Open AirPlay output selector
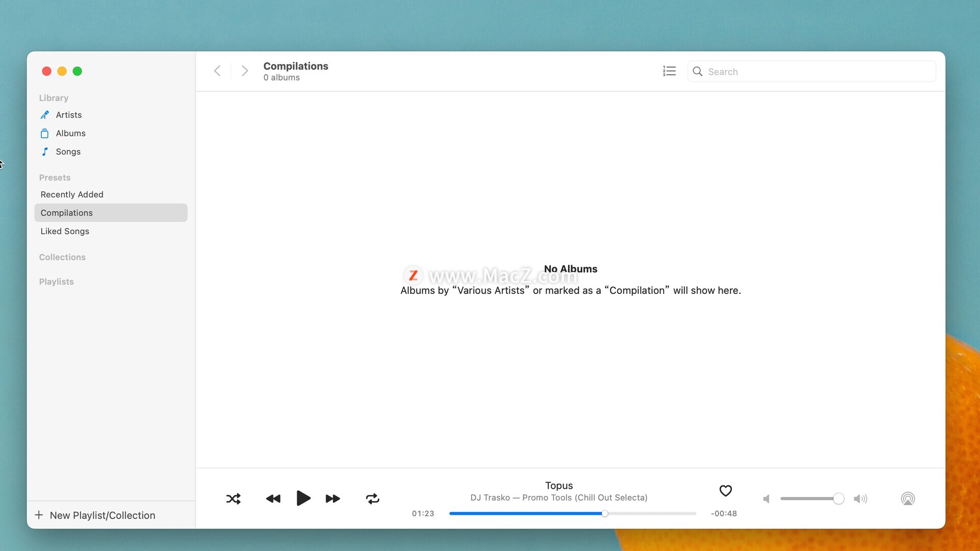The width and height of the screenshot is (980, 551). (908, 498)
